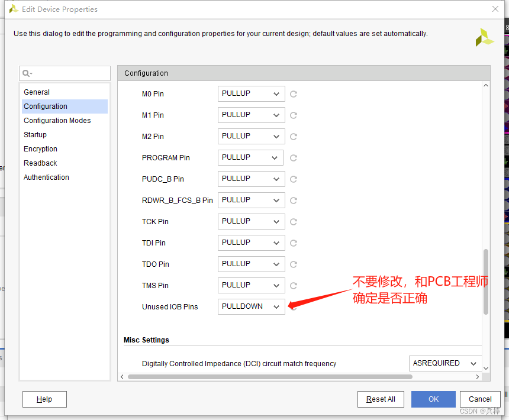
Task: Open the M1 Pin PULLUP dropdown
Action: (252, 115)
